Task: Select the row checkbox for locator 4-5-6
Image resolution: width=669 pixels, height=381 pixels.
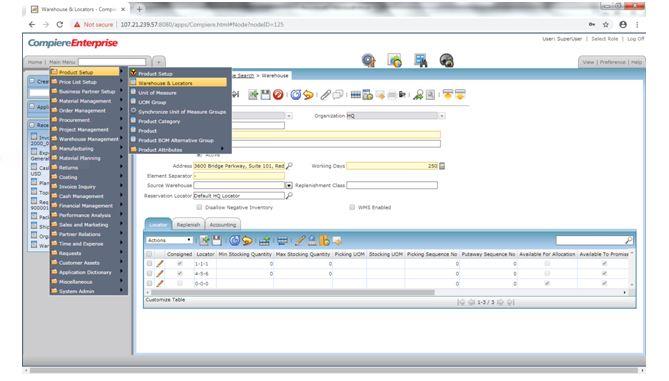Action: coord(149,274)
